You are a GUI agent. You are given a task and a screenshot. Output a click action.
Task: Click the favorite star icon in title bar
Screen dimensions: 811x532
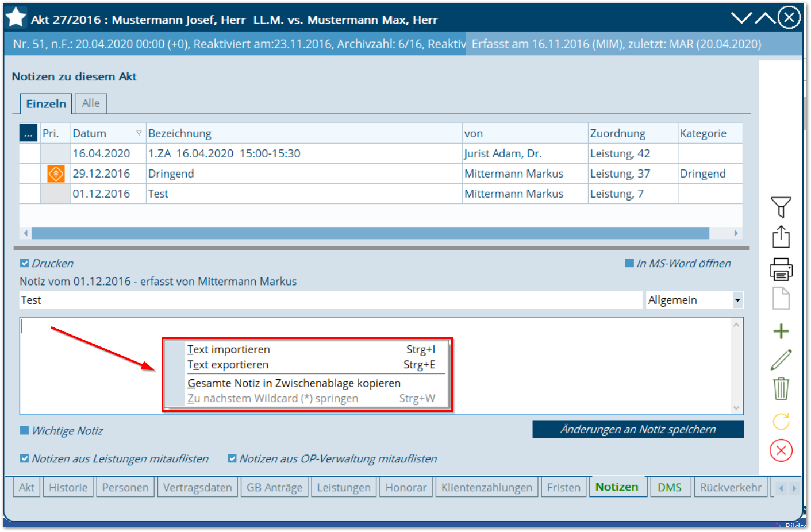(16, 18)
